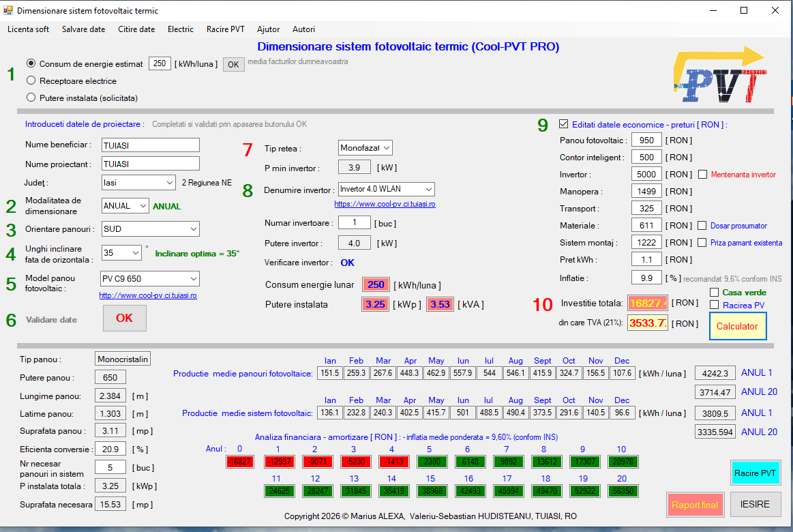
Task: Click the cyan Racire PVT button
Action: (754, 473)
